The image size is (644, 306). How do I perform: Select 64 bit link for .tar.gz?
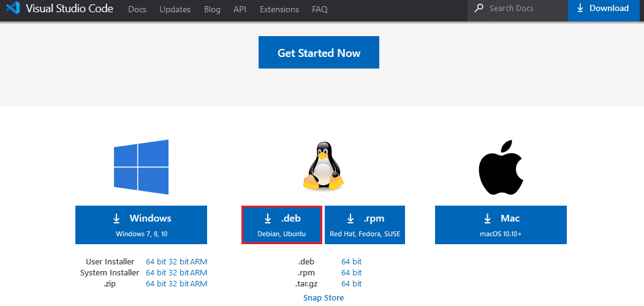tap(351, 283)
